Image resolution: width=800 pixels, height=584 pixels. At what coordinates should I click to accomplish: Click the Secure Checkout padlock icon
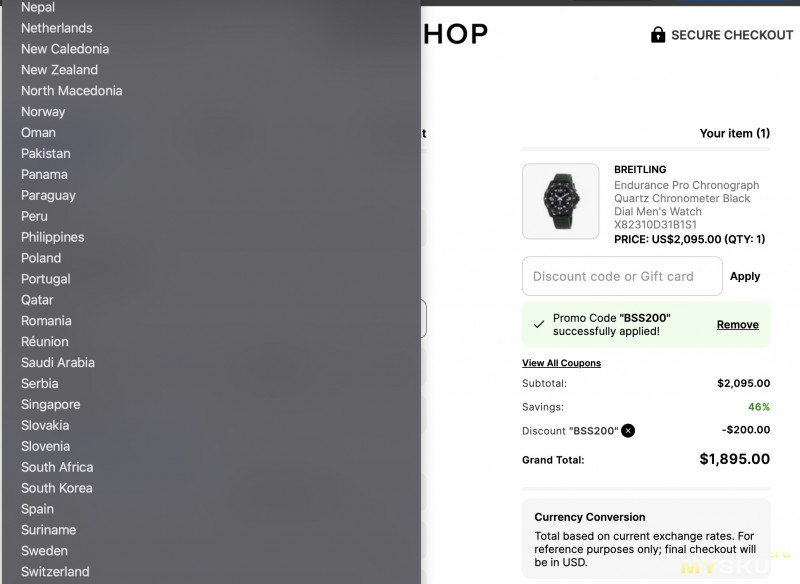(x=658, y=35)
